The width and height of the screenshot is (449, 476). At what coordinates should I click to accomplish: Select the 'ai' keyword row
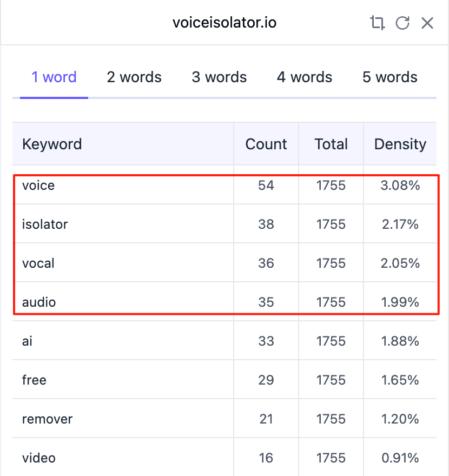coord(225,341)
